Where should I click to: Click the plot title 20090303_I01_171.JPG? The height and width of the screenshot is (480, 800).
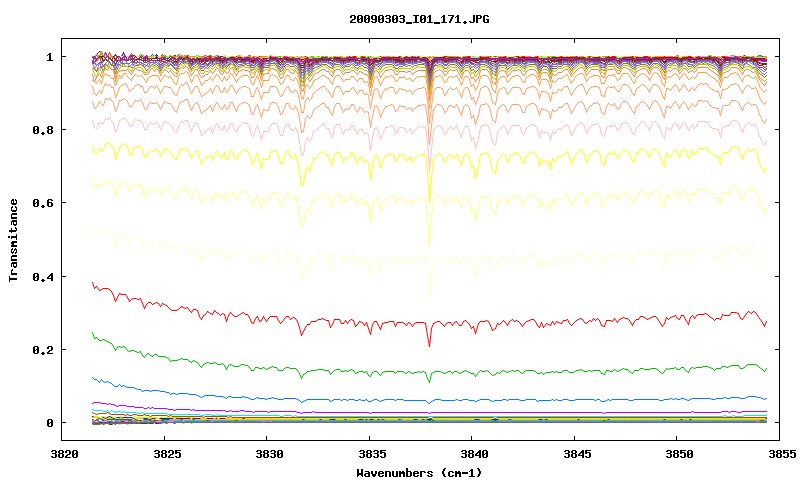(x=419, y=19)
